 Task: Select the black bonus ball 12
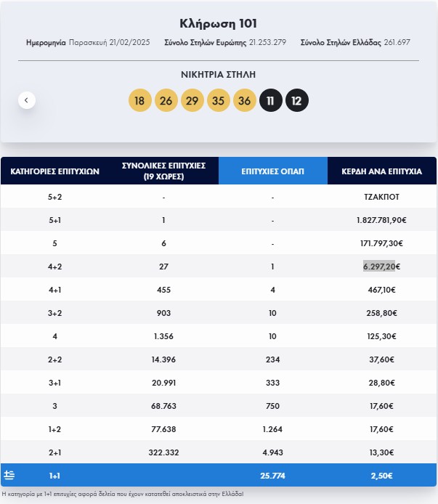[296, 100]
